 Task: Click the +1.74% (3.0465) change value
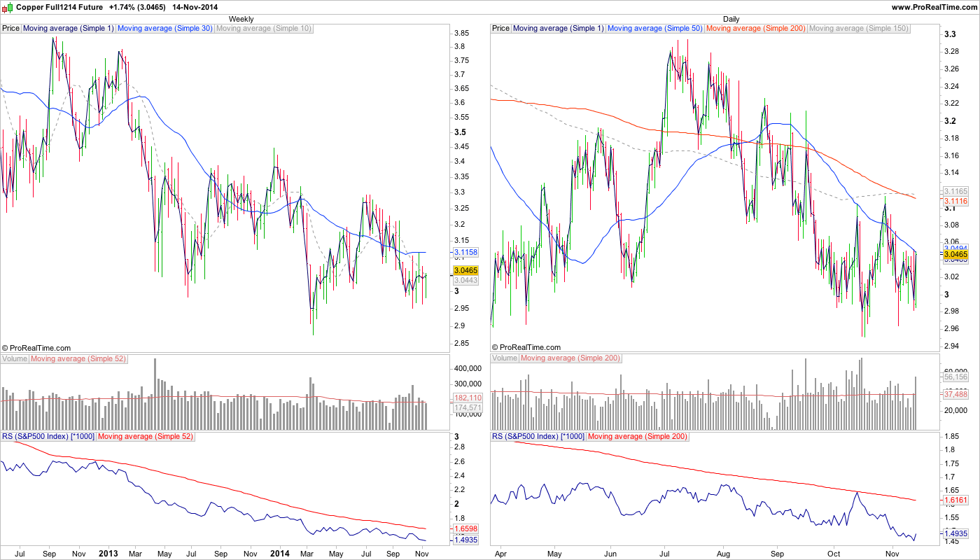point(138,7)
